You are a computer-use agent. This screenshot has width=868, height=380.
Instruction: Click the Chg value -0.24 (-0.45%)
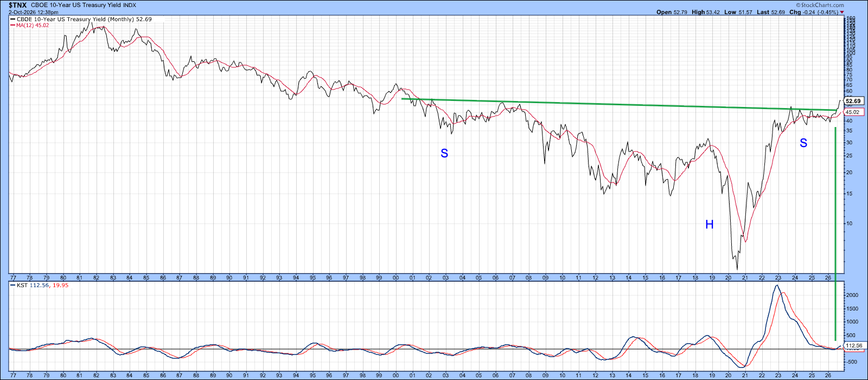821,12
